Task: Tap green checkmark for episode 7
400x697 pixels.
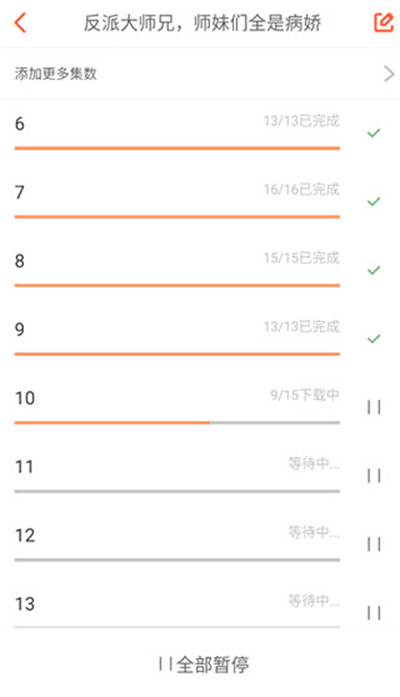Action: point(374,201)
